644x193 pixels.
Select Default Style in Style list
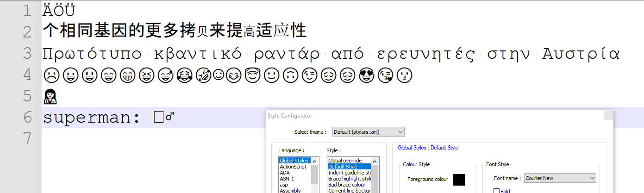[349, 167]
